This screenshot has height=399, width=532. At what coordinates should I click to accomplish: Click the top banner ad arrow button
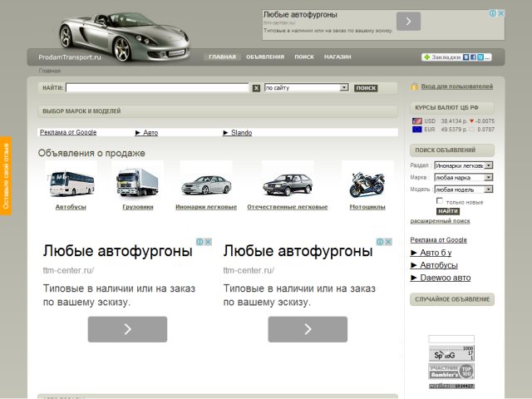point(408,22)
